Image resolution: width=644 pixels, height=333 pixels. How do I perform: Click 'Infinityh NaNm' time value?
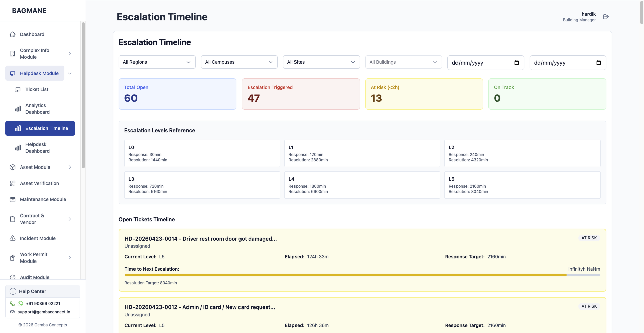[584, 269]
